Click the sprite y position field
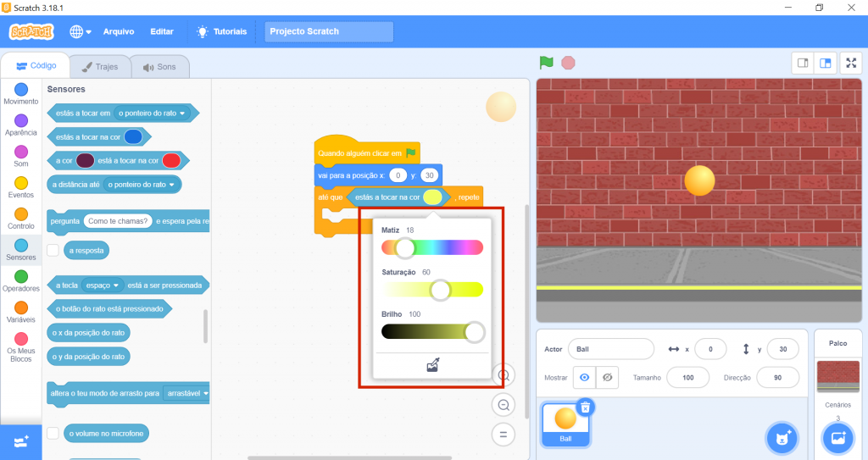Screen dimensions: 868x460 click(782, 349)
